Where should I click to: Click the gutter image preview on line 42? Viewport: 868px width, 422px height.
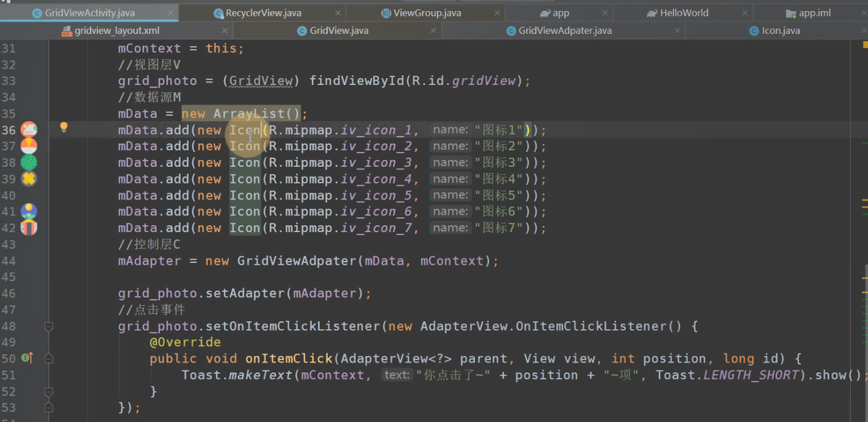(x=28, y=228)
